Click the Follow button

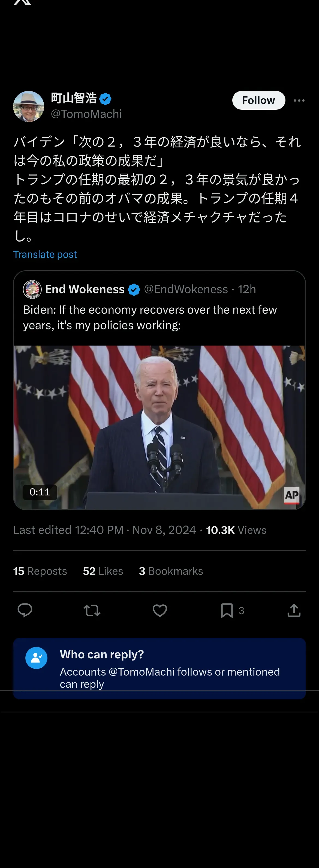(x=258, y=100)
